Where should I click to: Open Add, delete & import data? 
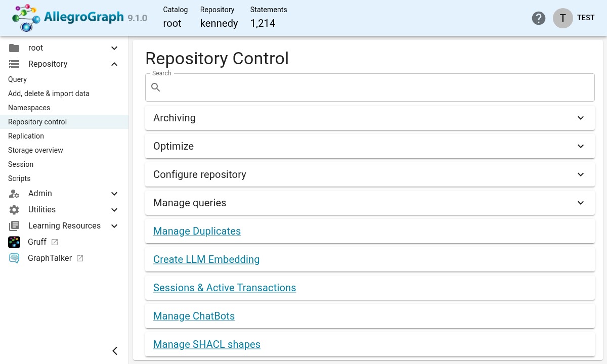click(x=64, y=94)
